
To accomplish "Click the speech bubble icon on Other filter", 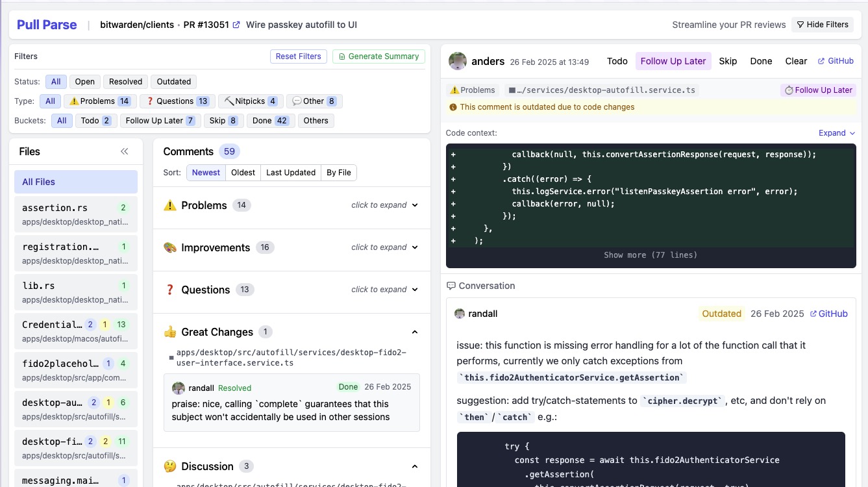I will 296,101.
